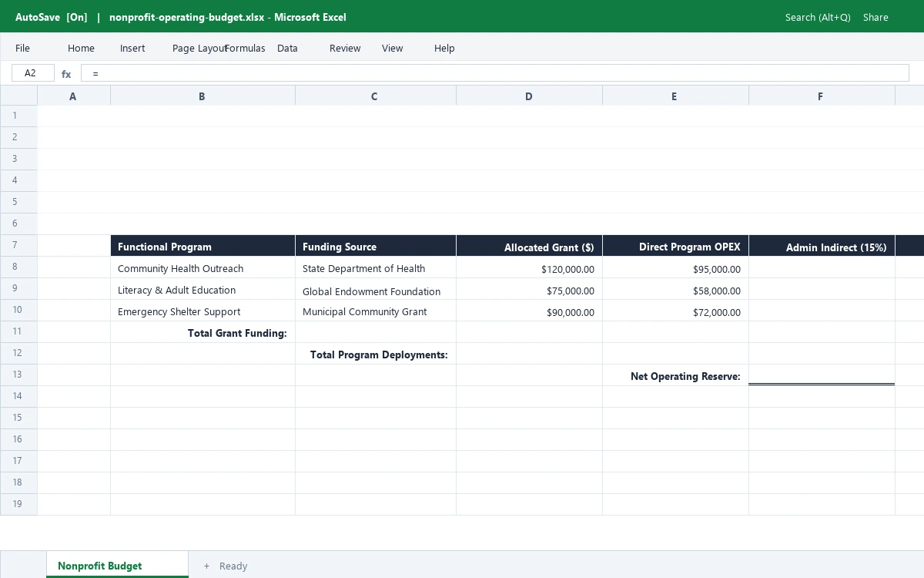Click the Search (Alt+Q) box
This screenshot has height=578, width=924.
[x=818, y=17]
